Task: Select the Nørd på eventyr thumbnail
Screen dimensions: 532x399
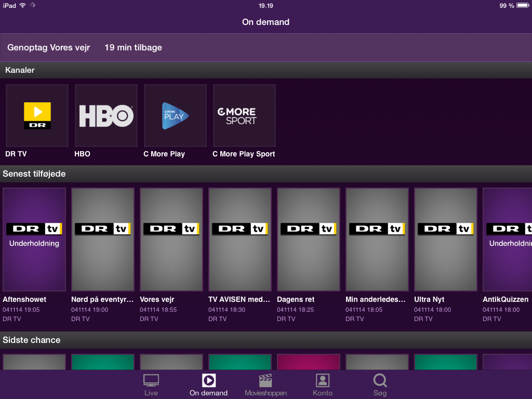Action: [x=103, y=239]
